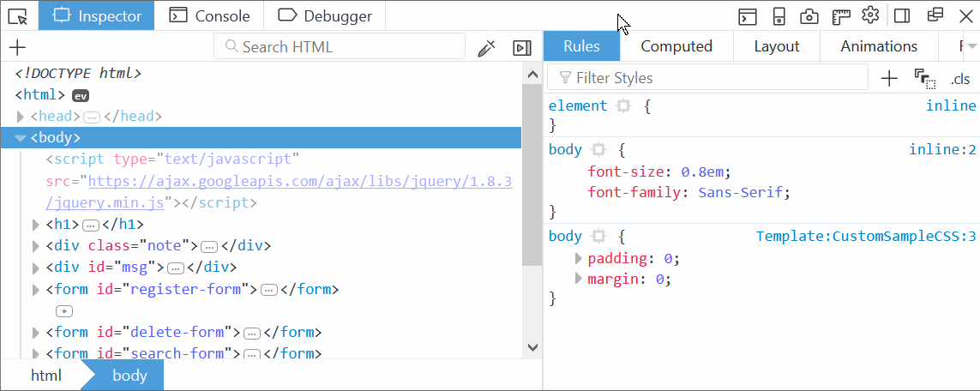Screen dimensions: 980x391
Task: Collapse the body node
Action: [20, 138]
